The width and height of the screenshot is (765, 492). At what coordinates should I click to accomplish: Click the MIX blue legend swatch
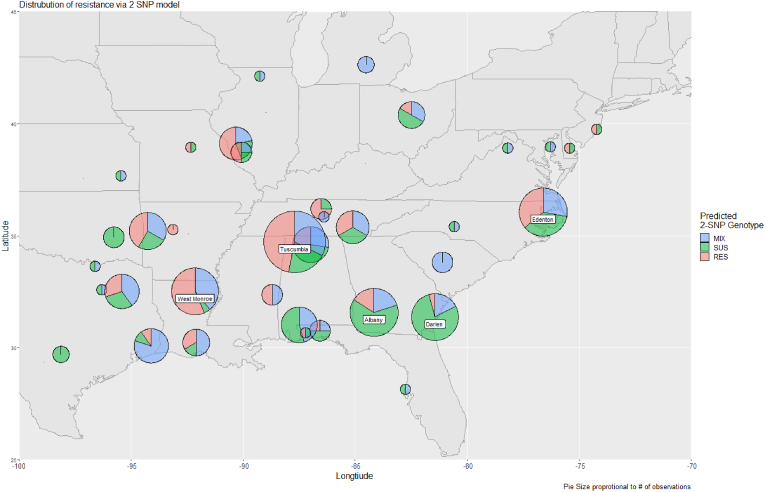(x=705, y=239)
